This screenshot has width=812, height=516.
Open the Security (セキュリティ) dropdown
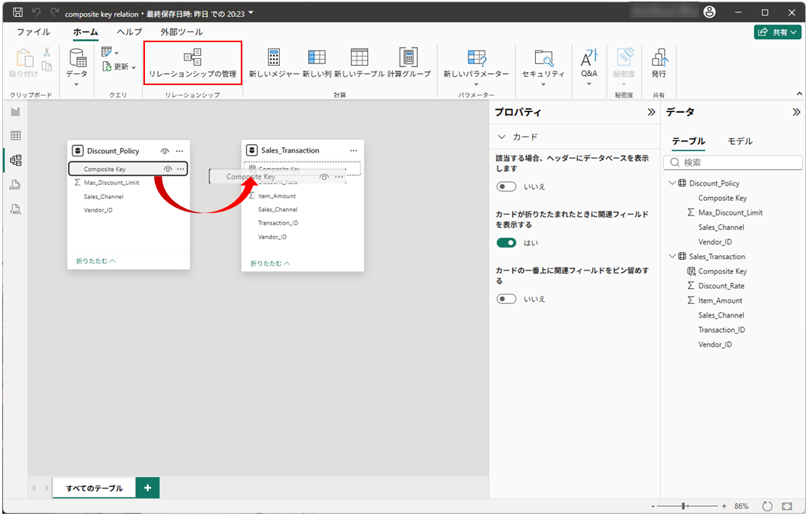[543, 63]
